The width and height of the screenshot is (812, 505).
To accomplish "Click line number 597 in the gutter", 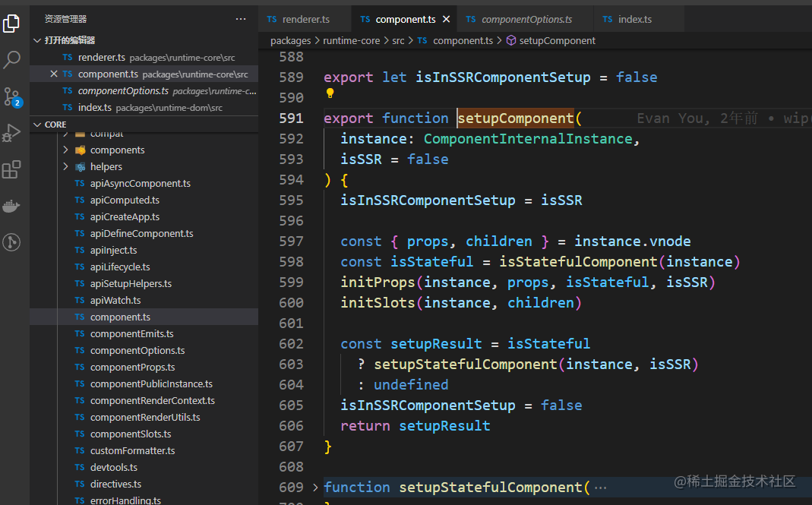I will tap(292, 241).
